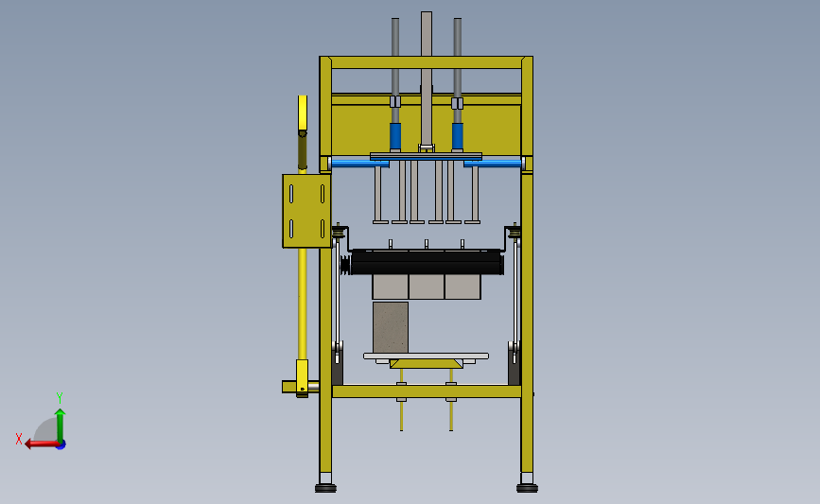Click the red X axis arrow of the triad

click(x=41, y=444)
